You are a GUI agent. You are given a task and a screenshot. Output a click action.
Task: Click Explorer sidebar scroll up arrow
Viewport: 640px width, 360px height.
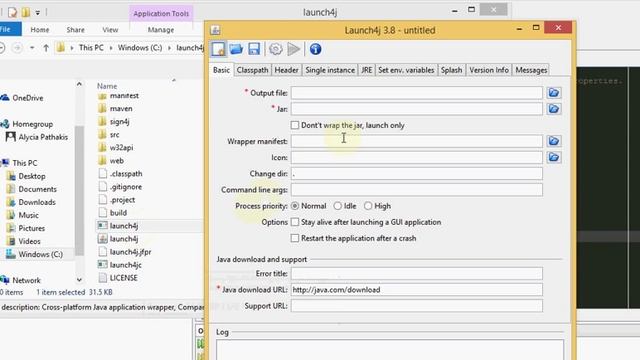click(x=79, y=84)
